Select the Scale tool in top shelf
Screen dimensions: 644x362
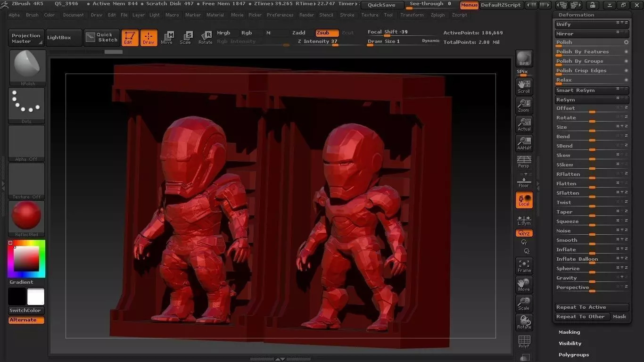[x=186, y=38]
